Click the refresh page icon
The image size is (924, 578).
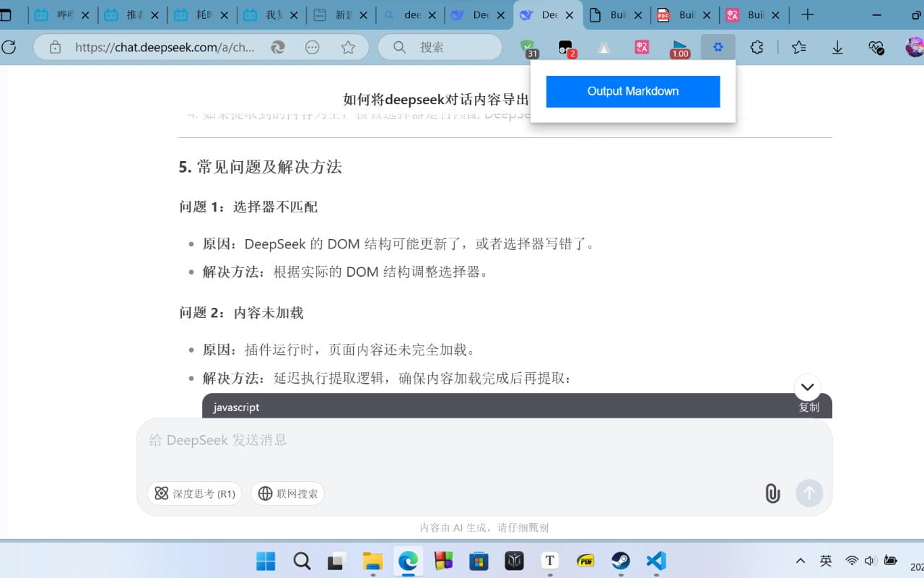click(x=9, y=48)
